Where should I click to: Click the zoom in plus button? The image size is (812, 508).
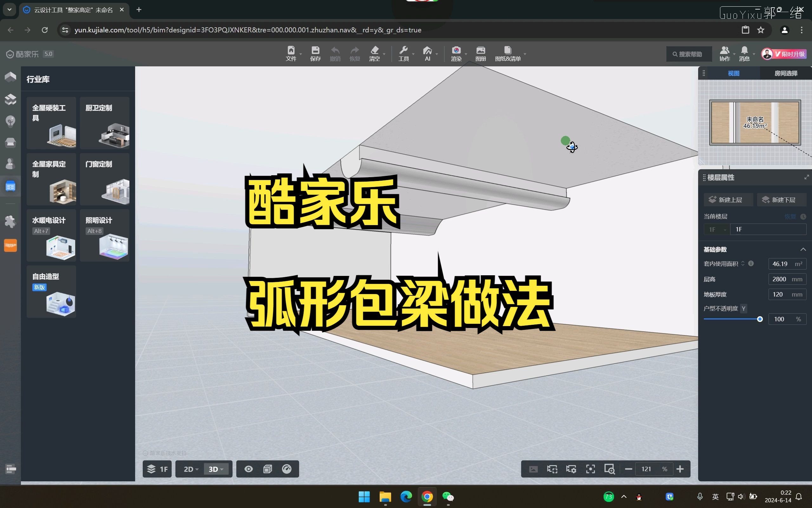coord(680,469)
